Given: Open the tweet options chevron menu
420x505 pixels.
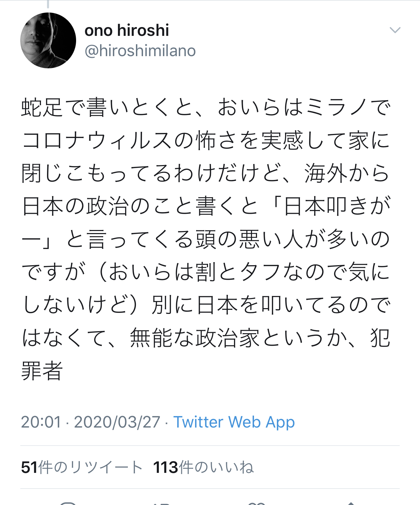Looking at the screenshot, I should click(x=395, y=30).
